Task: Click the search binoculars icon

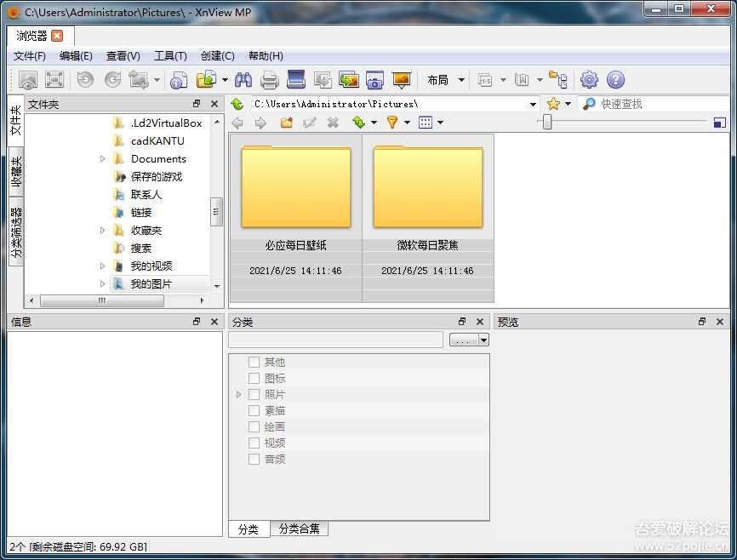Action: pos(243,79)
